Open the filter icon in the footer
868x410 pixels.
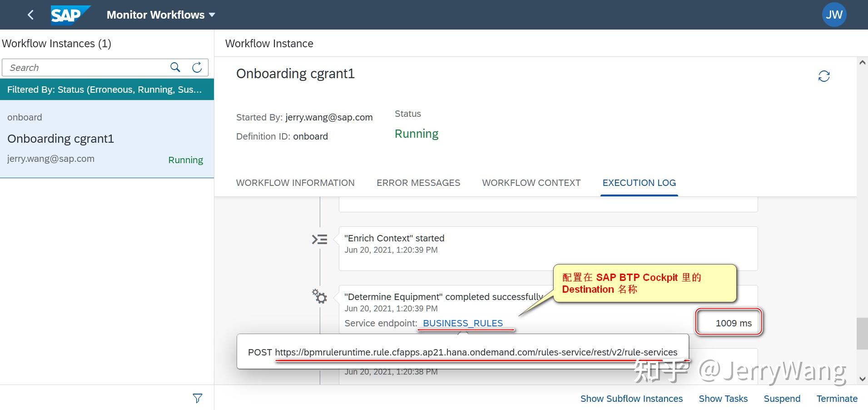(x=198, y=398)
